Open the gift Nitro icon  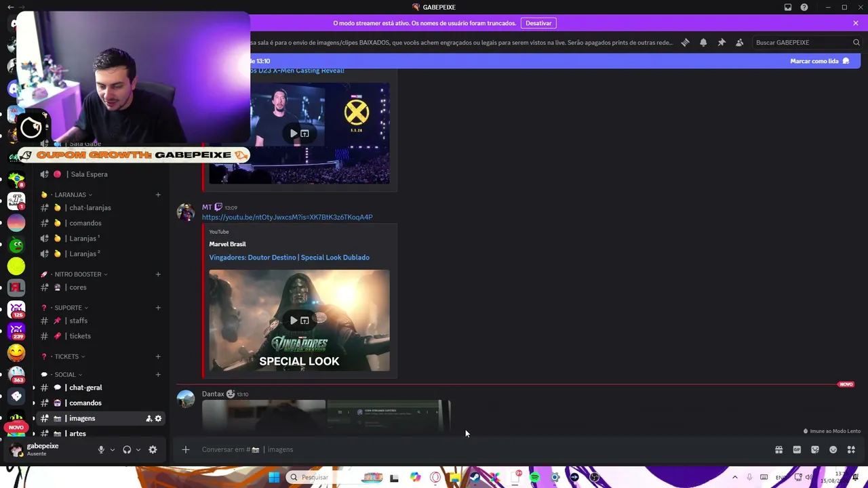(778, 449)
